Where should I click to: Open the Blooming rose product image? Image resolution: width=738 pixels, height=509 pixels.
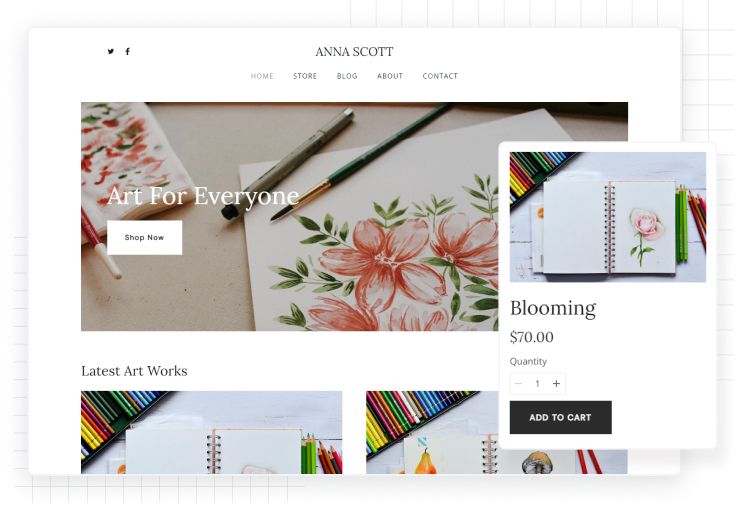(608, 217)
